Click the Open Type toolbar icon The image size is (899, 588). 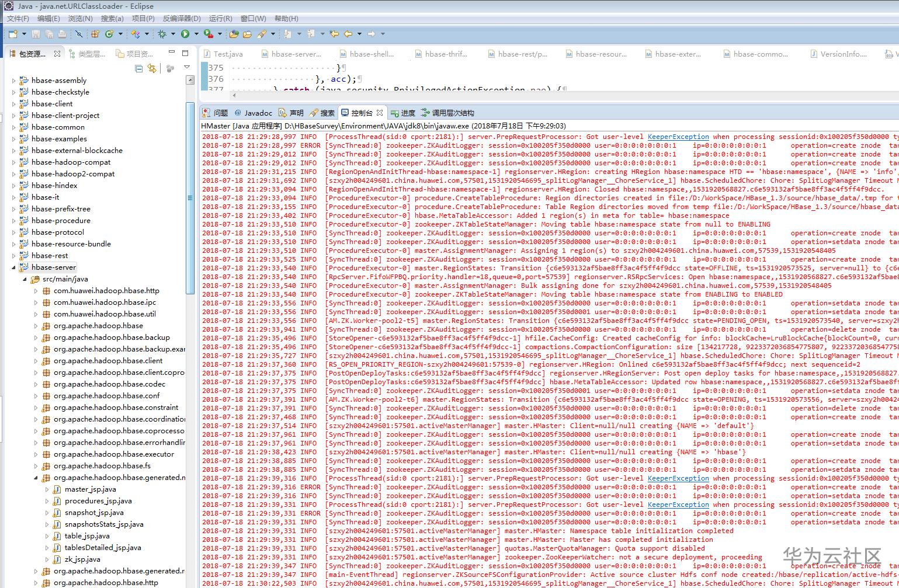(x=135, y=34)
